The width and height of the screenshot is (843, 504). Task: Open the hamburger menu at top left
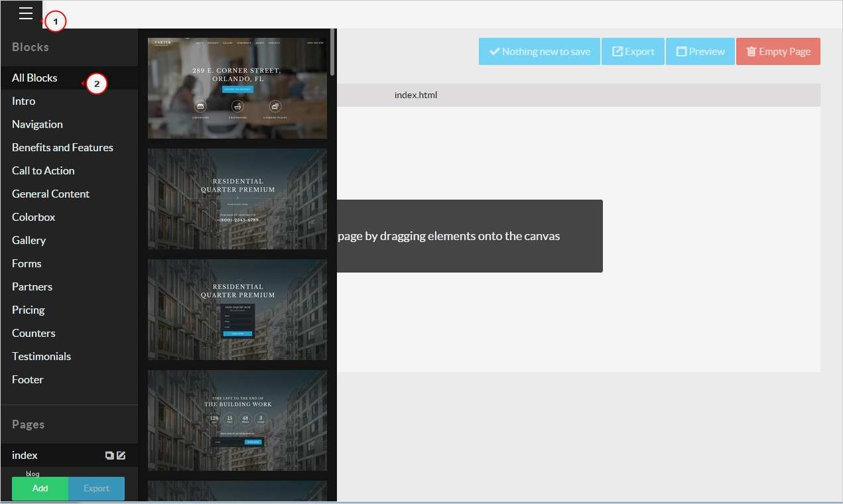point(25,13)
